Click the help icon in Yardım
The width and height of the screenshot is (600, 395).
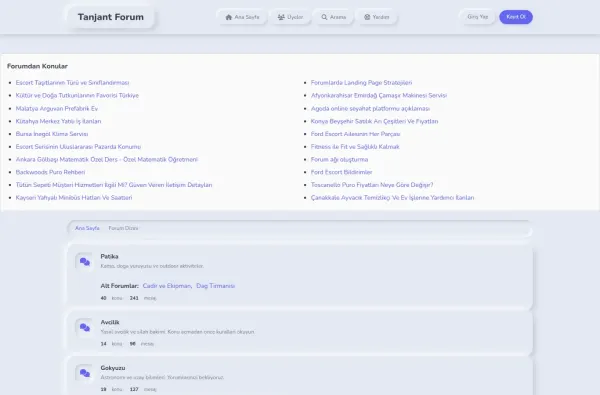point(367,17)
